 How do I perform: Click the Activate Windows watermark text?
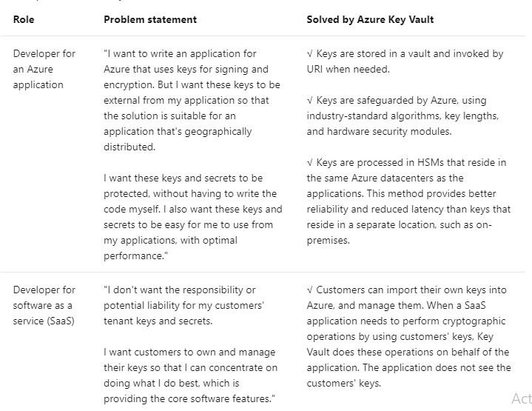pyautogui.click(x=522, y=398)
